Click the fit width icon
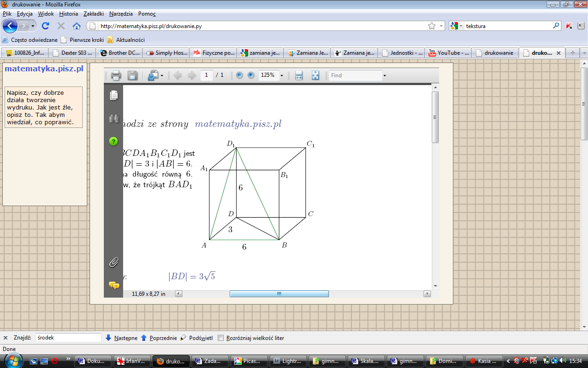 point(299,75)
